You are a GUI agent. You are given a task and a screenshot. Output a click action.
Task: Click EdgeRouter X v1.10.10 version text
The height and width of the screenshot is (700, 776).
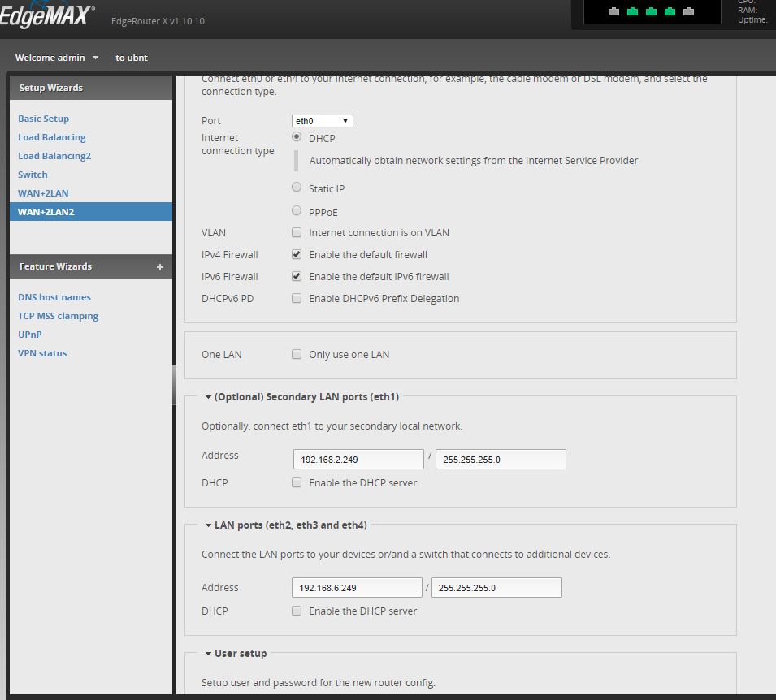pos(158,21)
